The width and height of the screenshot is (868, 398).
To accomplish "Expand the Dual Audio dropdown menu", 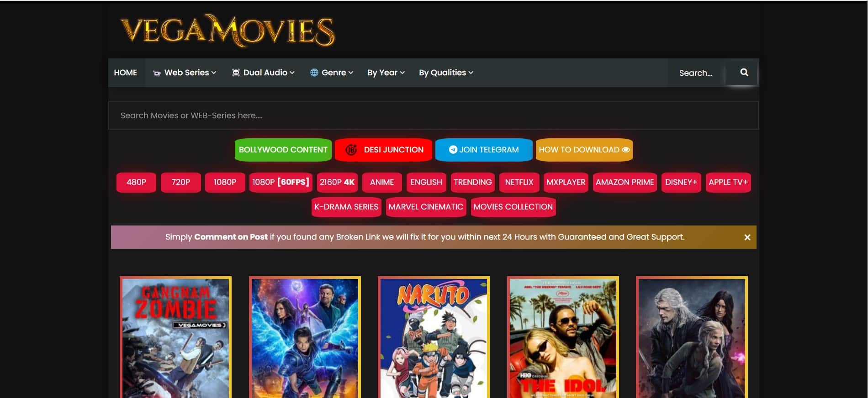I will click(x=264, y=73).
